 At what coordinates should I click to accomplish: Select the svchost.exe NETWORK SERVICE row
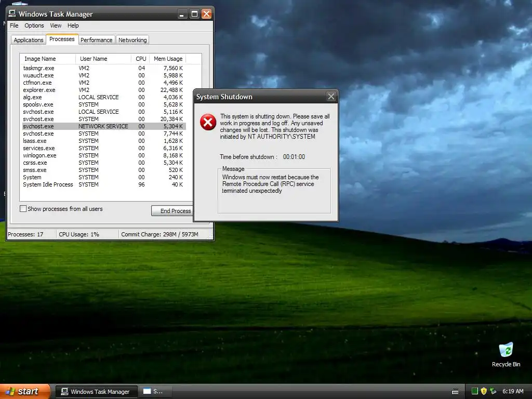click(x=103, y=126)
